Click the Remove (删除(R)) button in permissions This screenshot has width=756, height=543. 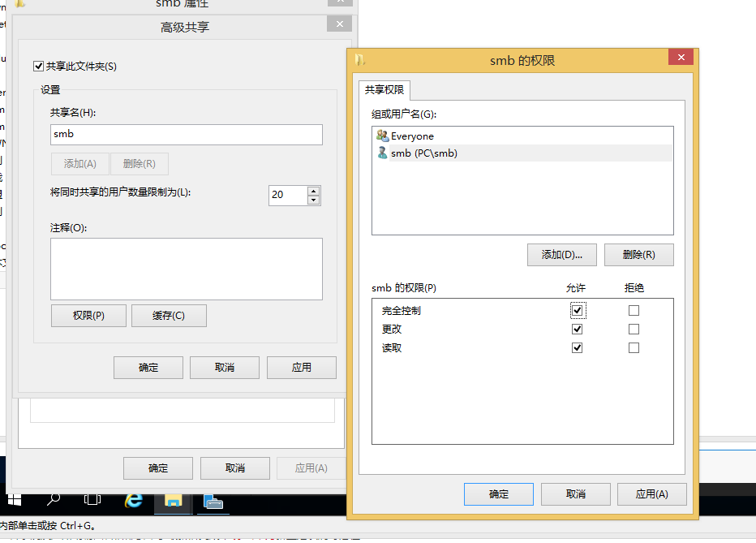tap(638, 255)
